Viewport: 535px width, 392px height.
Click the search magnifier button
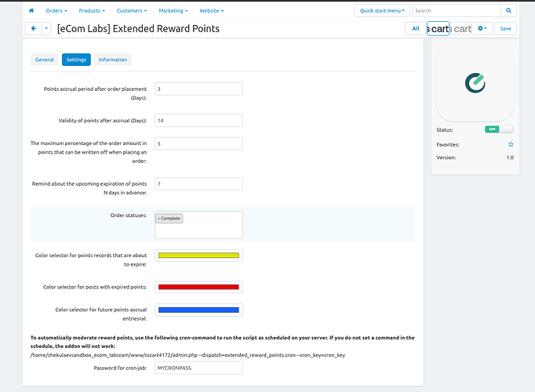pos(508,10)
